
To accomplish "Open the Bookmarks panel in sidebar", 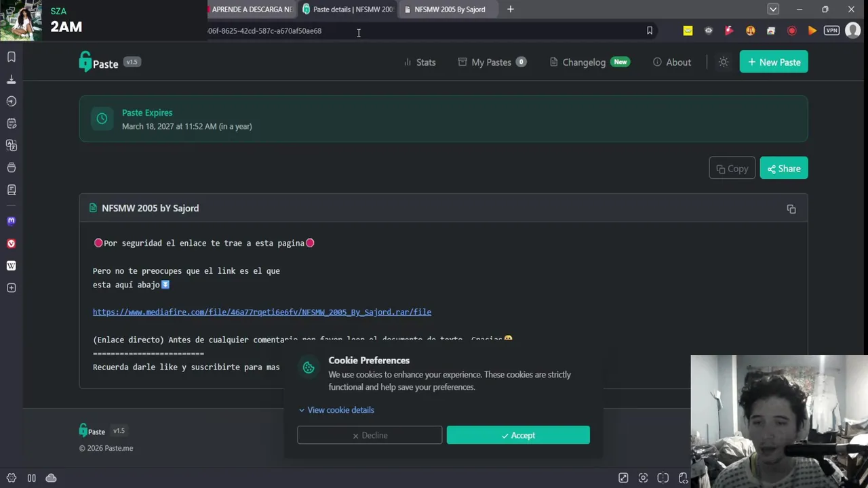I will 11,57.
